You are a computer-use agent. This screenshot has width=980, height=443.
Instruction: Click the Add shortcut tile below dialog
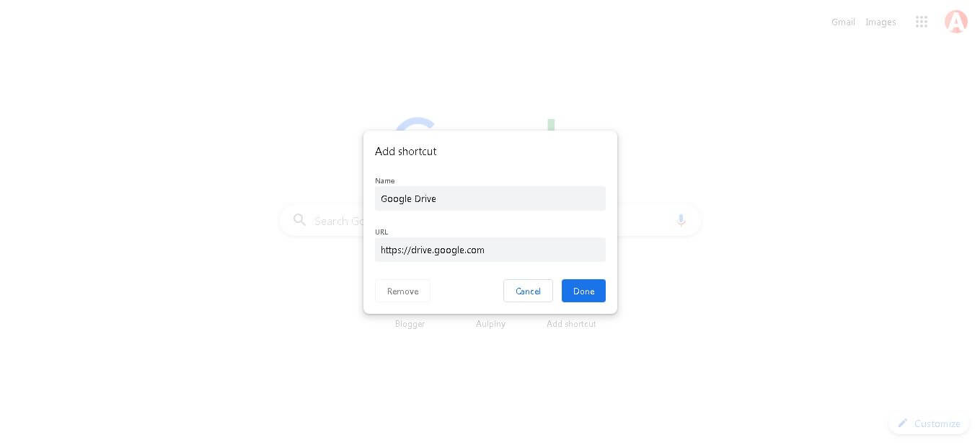(571, 324)
